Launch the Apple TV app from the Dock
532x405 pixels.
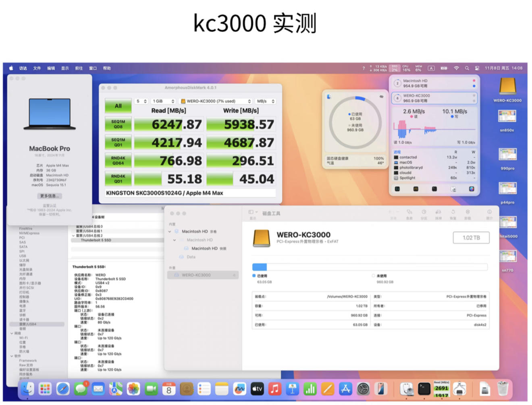pyautogui.click(x=257, y=389)
